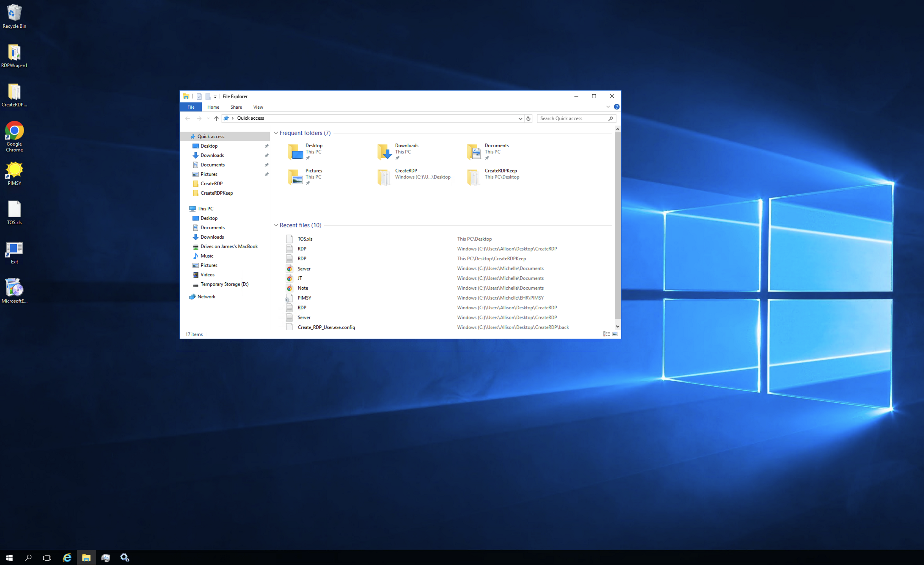
Task: Select the PIMSY sun desktop shortcut
Action: [14, 173]
